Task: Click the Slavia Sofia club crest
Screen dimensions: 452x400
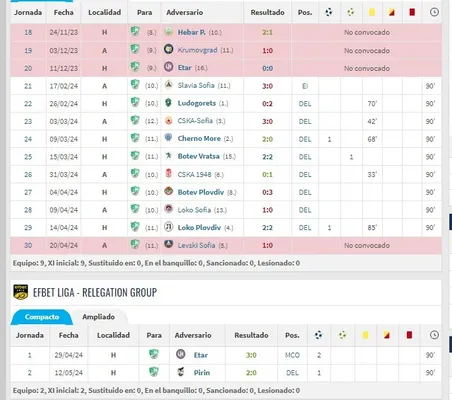Action: 169,85
